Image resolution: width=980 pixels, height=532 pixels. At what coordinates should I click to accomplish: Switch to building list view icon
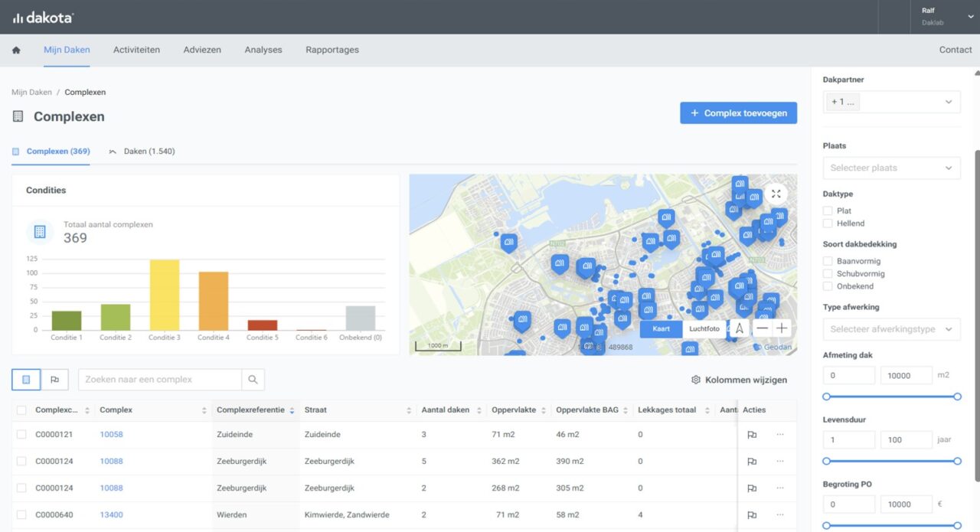26,379
